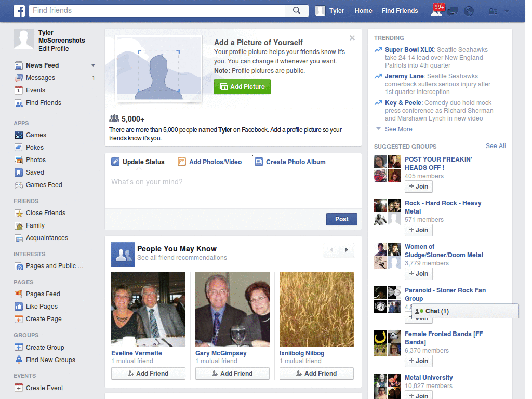Open the messages chat bubbles icon
Image resolution: width=532 pixels, height=399 pixels.
pyautogui.click(x=453, y=11)
